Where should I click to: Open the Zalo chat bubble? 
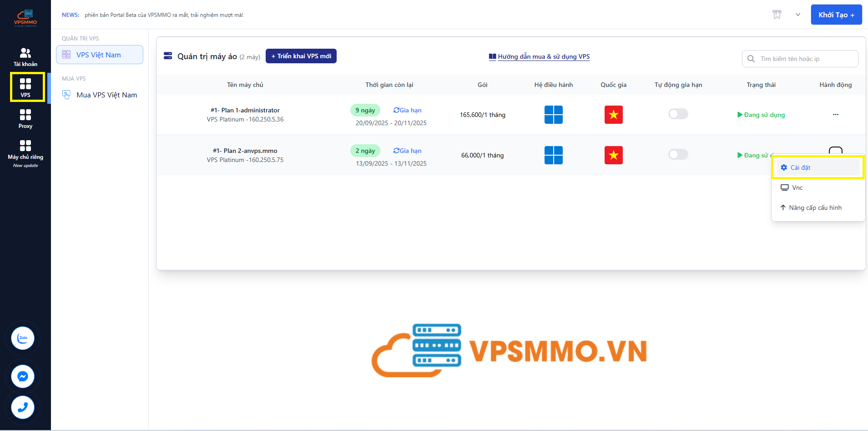point(23,338)
